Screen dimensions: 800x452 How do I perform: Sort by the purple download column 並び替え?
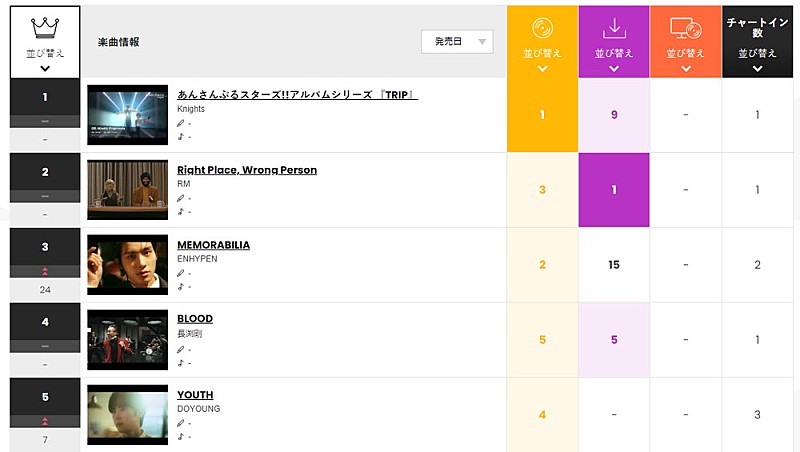coord(614,54)
